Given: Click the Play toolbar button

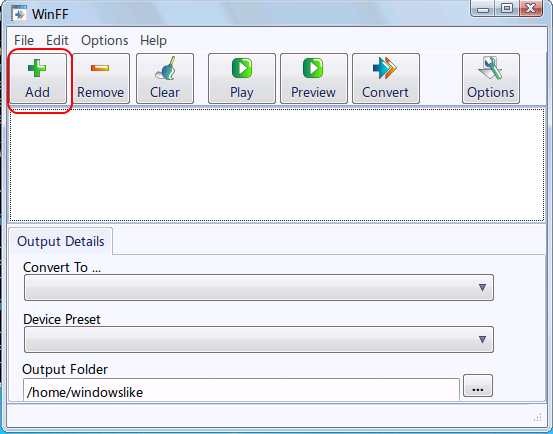Looking at the screenshot, I should [242, 79].
